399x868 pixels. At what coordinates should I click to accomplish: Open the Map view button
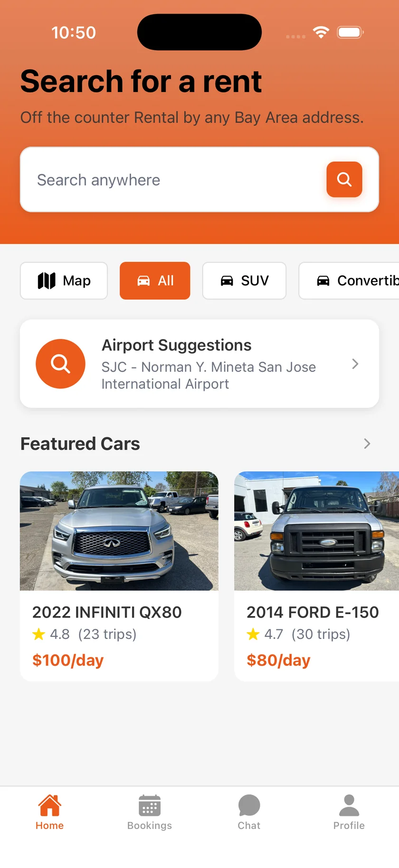click(64, 280)
